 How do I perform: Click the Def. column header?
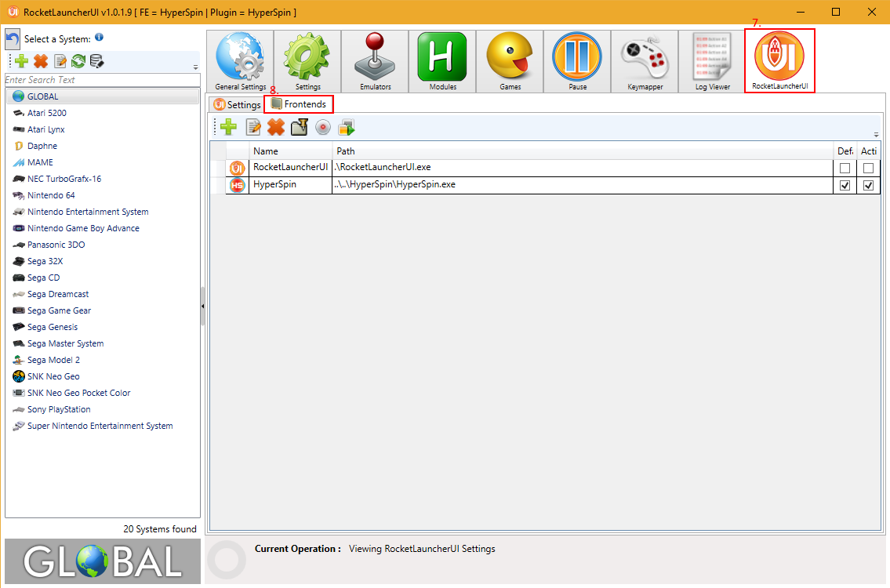click(845, 151)
